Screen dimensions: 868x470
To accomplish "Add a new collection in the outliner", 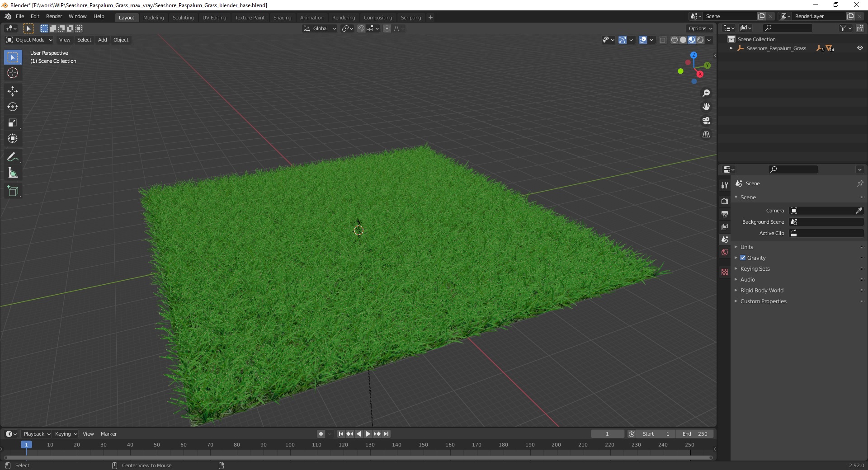I will (x=860, y=28).
